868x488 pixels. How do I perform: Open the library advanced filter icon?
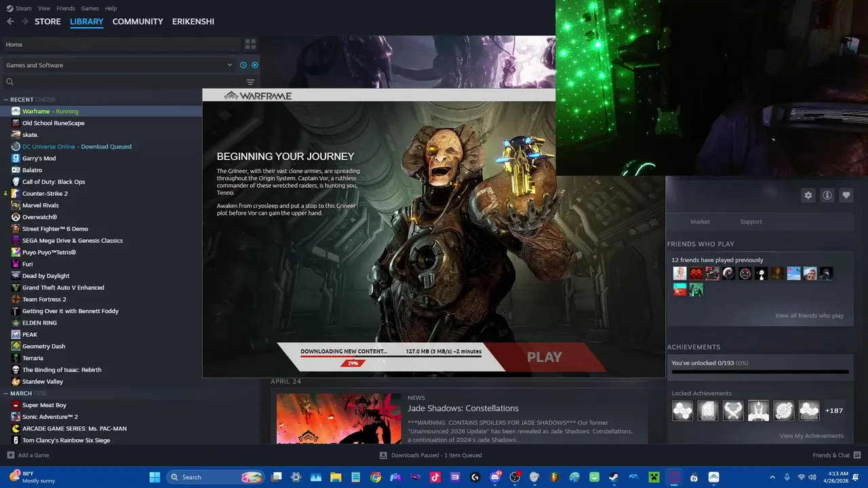[x=250, y=82]
